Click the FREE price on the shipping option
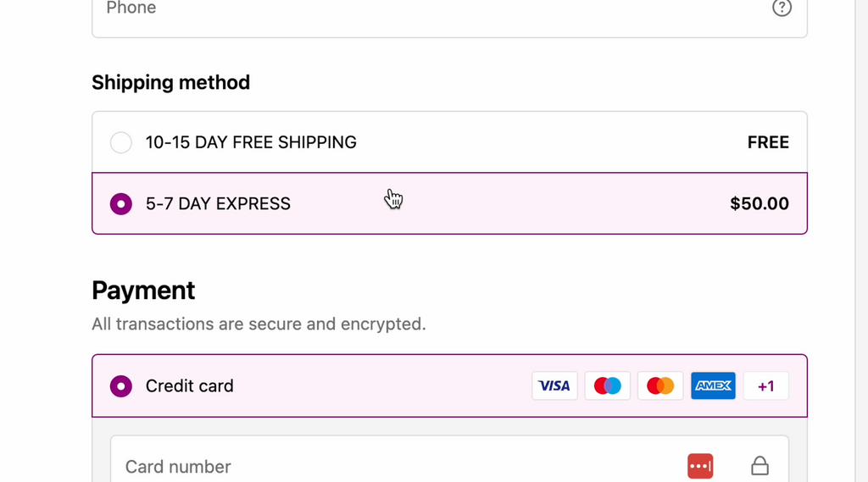The width and height of the screenshot is (868, 482). click(768, 142)
